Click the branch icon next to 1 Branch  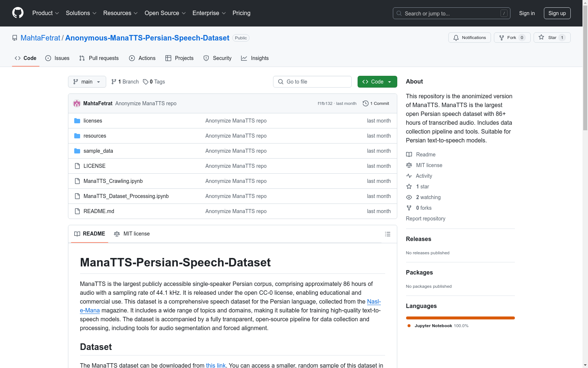114,82
